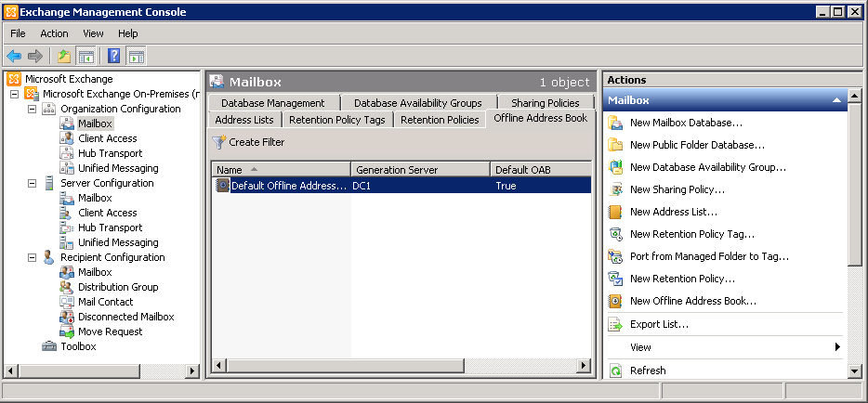Open Help via question mark icon

114,56
